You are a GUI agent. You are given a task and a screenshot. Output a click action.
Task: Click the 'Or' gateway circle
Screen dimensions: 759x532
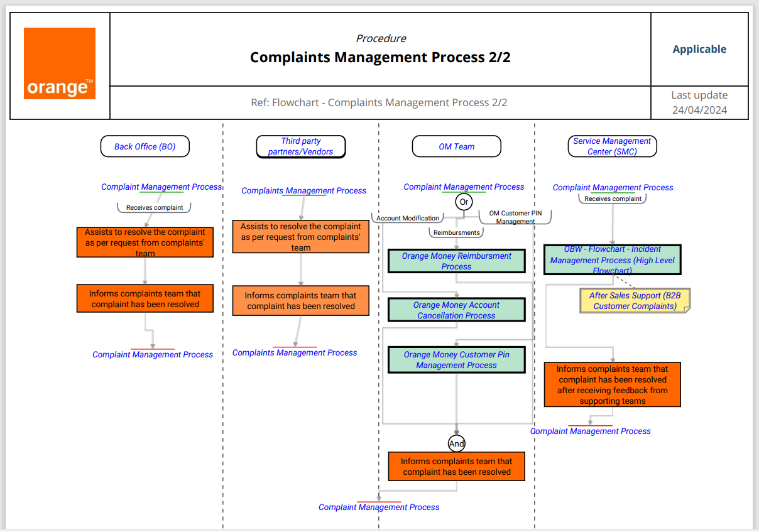[x=464, y=202]
